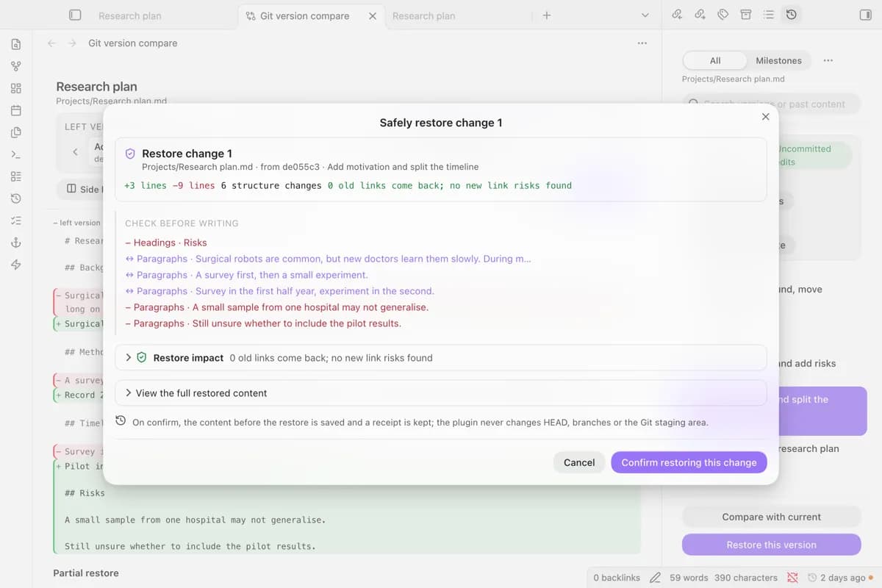
Task: Expand View the full restored content
Action: (x=441, y=392)
